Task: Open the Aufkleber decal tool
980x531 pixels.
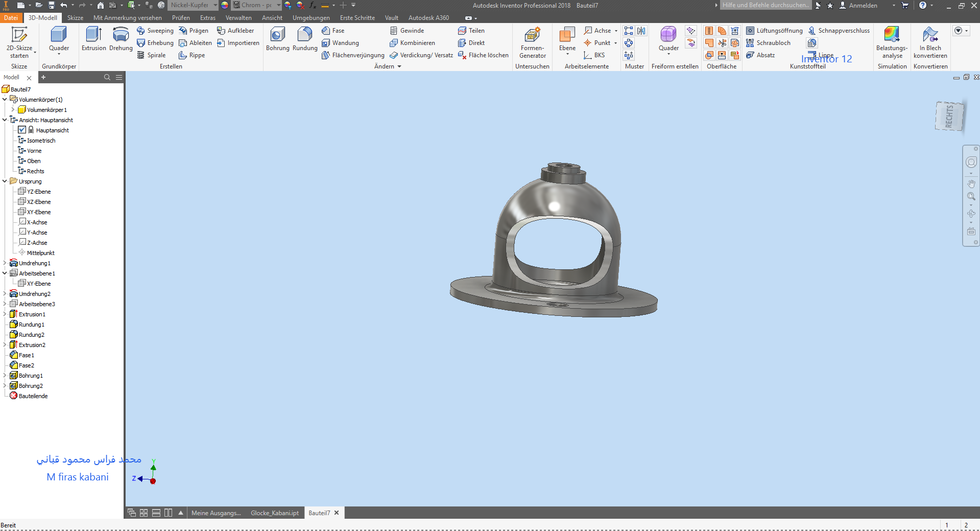Action: pos(235,31)
